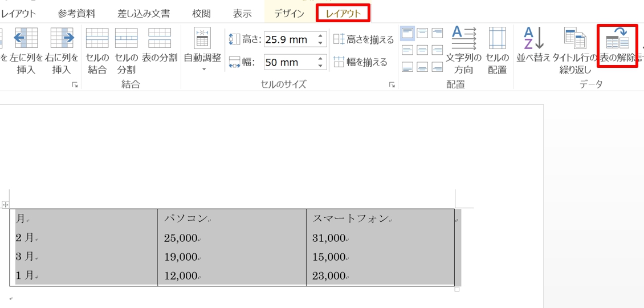Click 幅を揃える to distribute columns
Screen dimensions: 644x308
tap(360, 62)
